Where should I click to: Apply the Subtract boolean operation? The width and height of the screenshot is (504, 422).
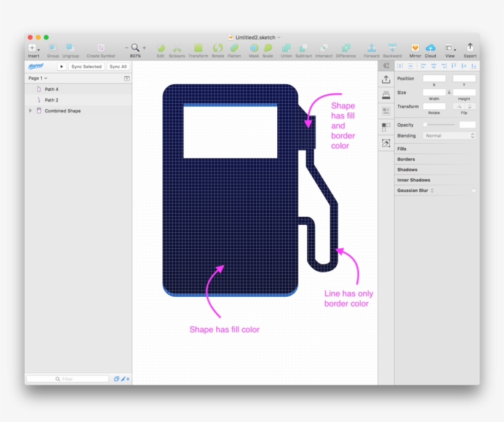click(x=302, y=48)
